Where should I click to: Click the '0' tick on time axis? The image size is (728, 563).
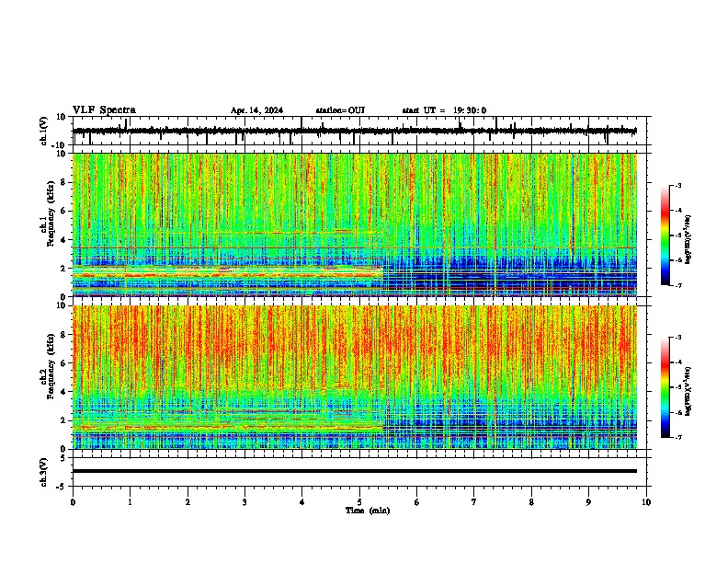tap(73, 502)
